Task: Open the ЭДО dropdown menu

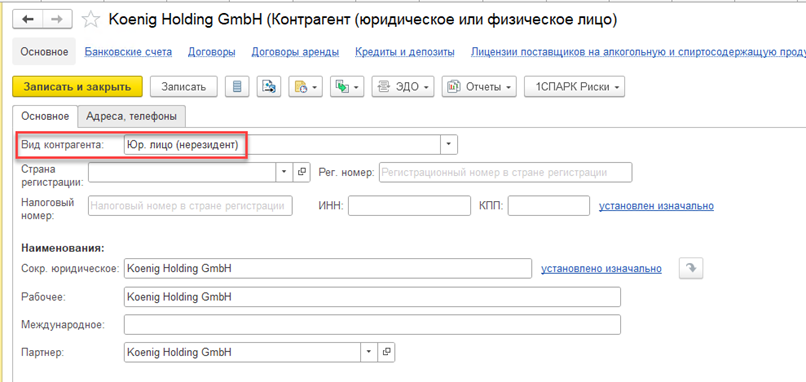Action: [403, 87]
